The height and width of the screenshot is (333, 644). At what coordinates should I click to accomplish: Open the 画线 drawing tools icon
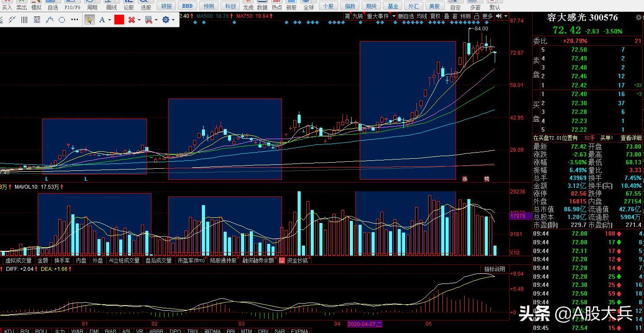point(111,5)
